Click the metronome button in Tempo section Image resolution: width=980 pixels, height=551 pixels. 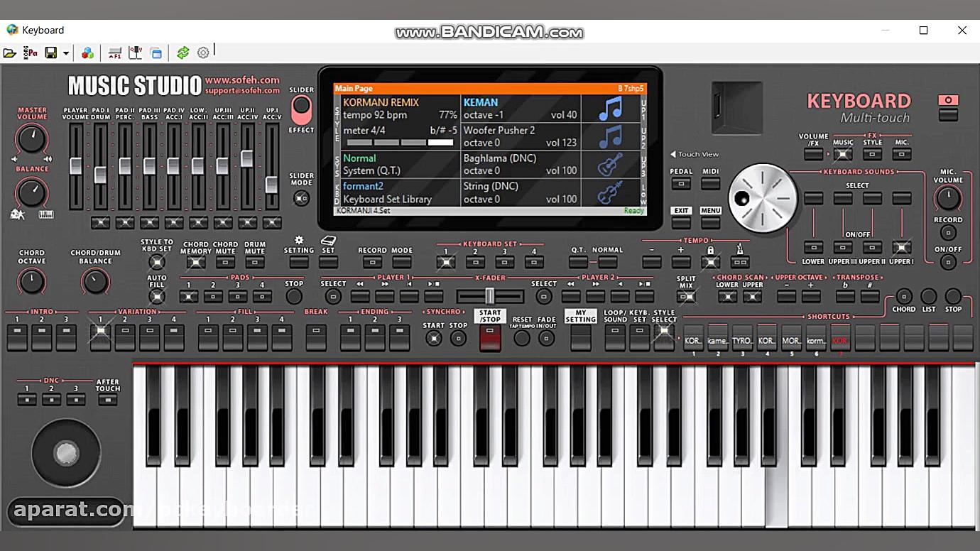click(740, 261)
